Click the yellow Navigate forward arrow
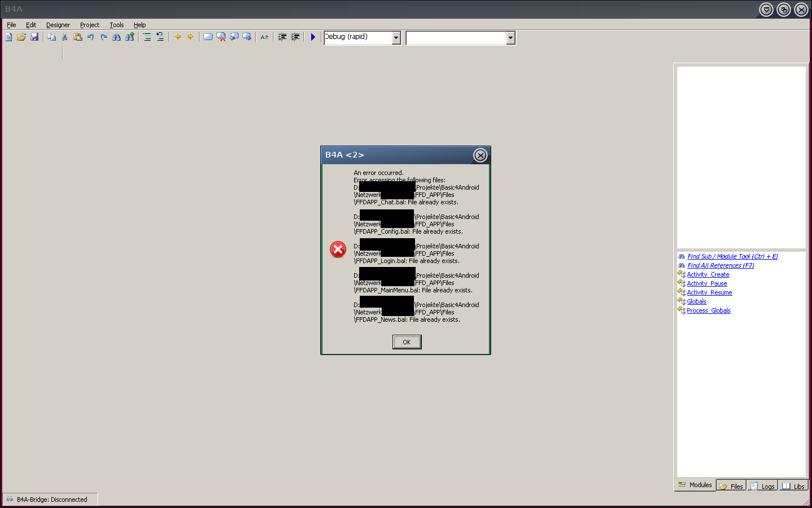Image resolution: width=812 pixels, height=508 pixels. [x=191, y=37]
